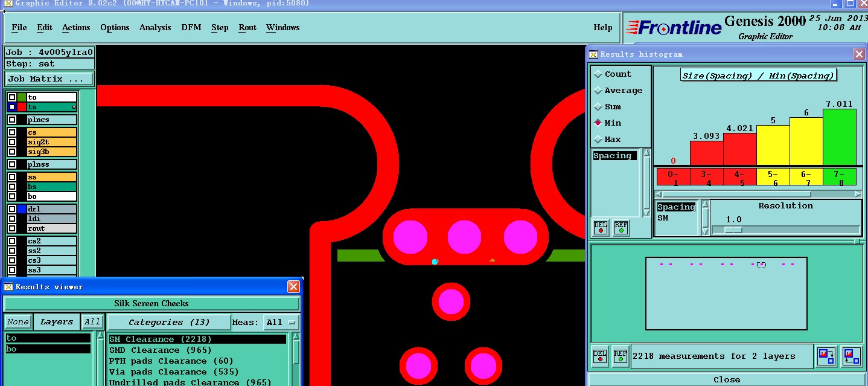This screenshot has width=868, height=386.
Task: Open the Help menu
Action: [603, 28]
